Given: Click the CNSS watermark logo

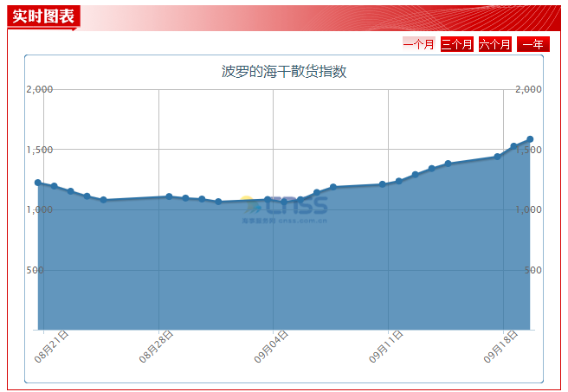Looking at the screenshot, I should click(285, 208).
